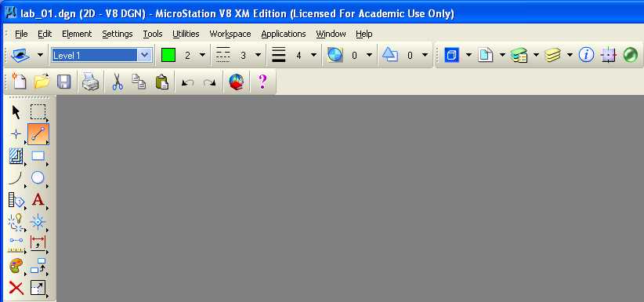The image size is (644, 302).
Task: Open the Tools menu
Action: (x=153, y=34)
